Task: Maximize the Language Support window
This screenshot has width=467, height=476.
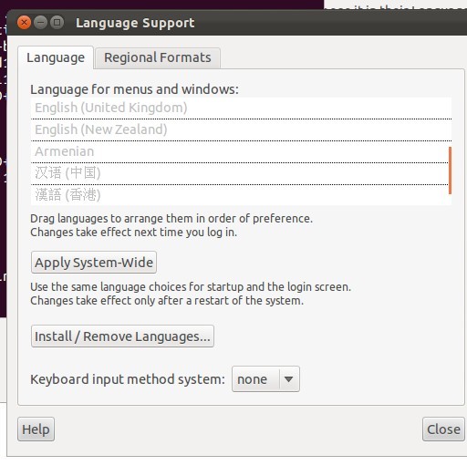Action: [57, 23]
